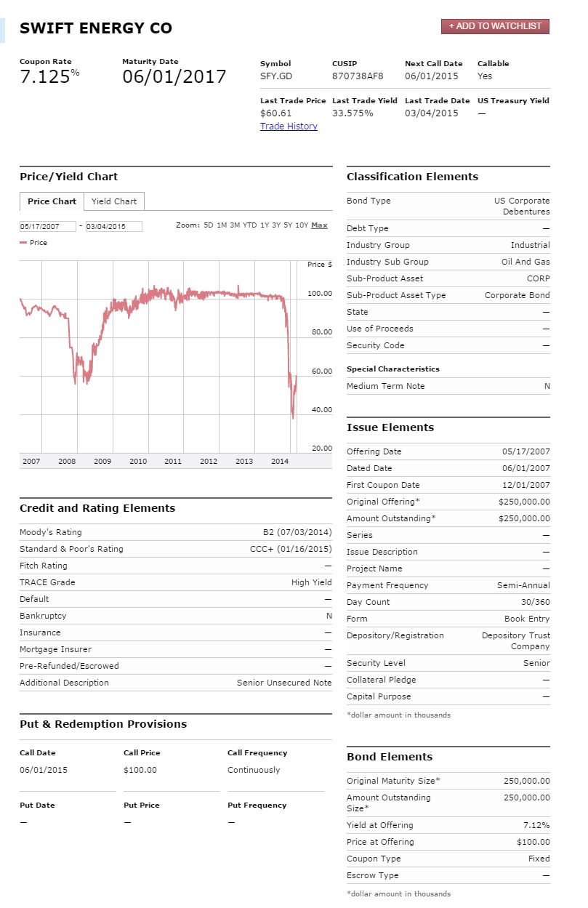Zoom chart to YTD range
The image size is (588, 908).
[249, 225]
